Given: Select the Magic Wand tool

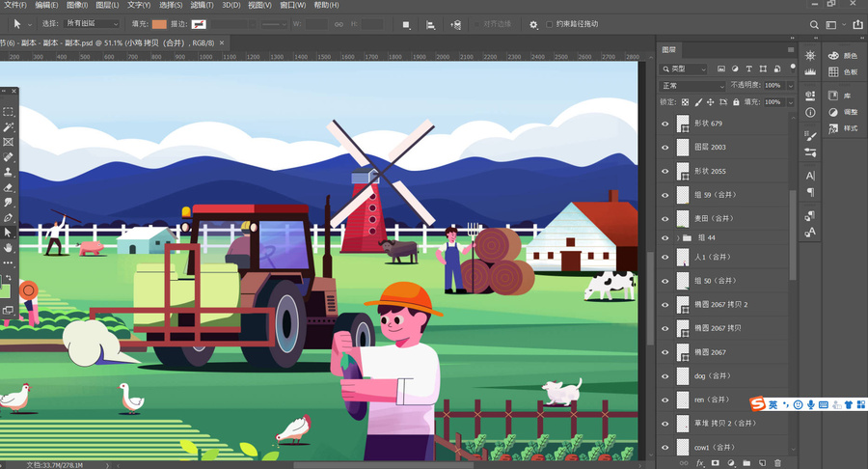Looking at the screenshot, I should (x=9, y=127).
